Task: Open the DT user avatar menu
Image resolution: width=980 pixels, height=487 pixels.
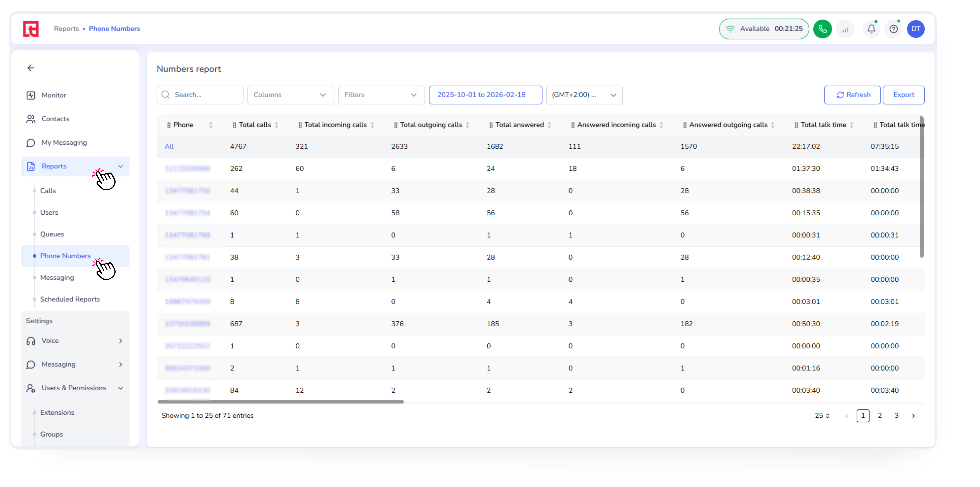Action: coord(915,29)
